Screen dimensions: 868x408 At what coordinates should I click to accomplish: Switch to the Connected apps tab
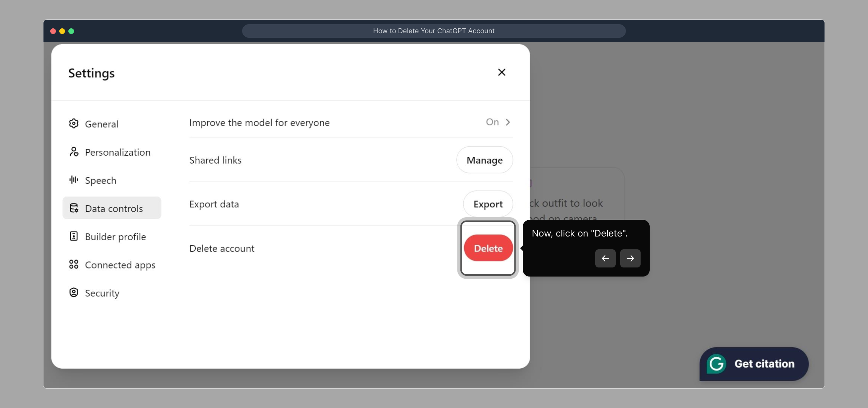[120, 265]
